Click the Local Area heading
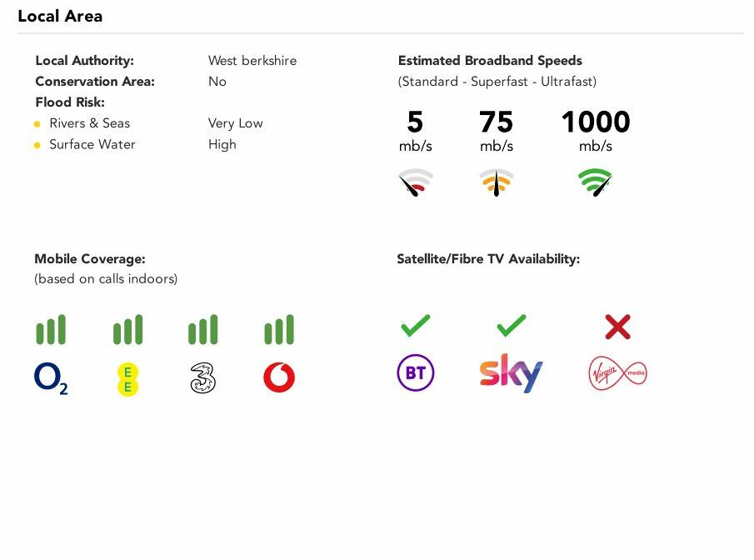This screenshot has width=754, height=560. (60, 16)
